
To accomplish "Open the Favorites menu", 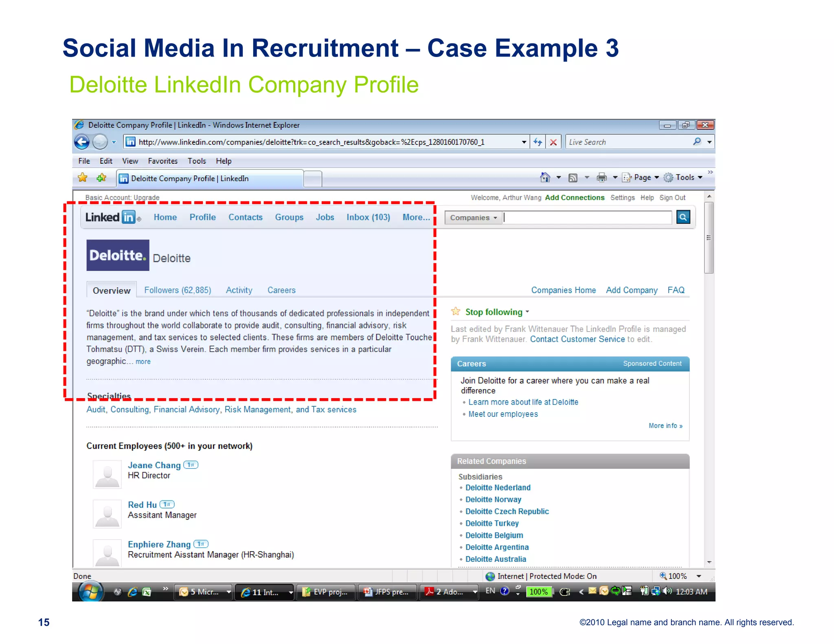I will 162,161.
